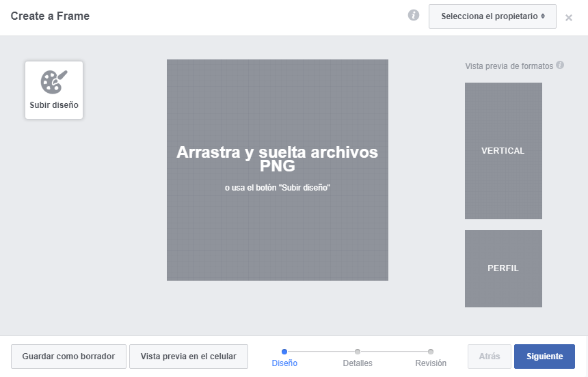Open Vista previa en el celular

click(188, 357)
